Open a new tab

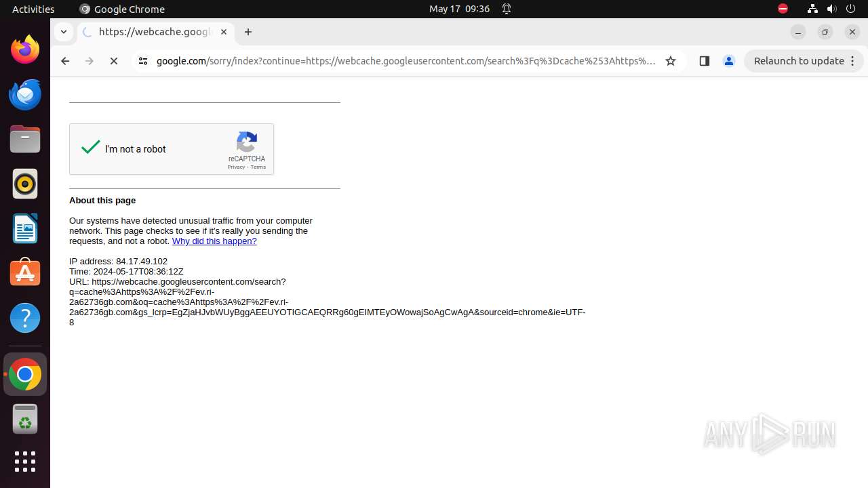[x=248, y=32]
